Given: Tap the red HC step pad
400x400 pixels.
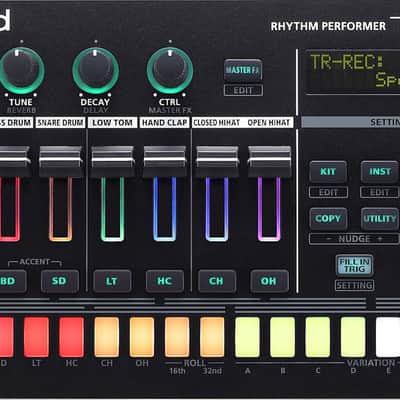Looking at the screenshot, I should pyautogui.click(x=71, y=337).
